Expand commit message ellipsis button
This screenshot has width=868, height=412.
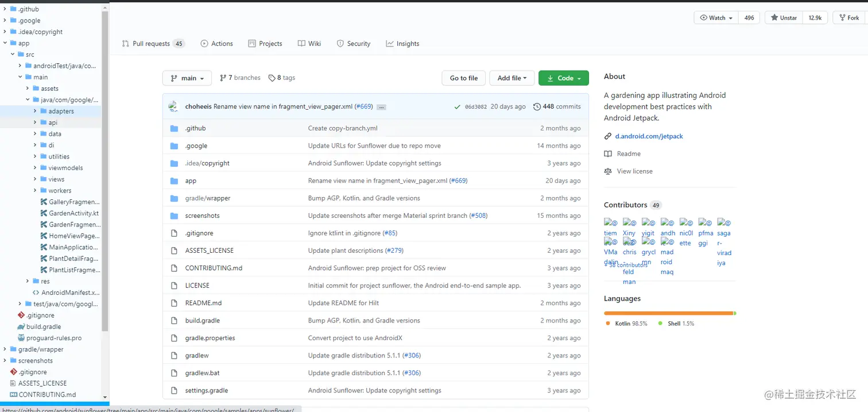[x=381, y=107]
